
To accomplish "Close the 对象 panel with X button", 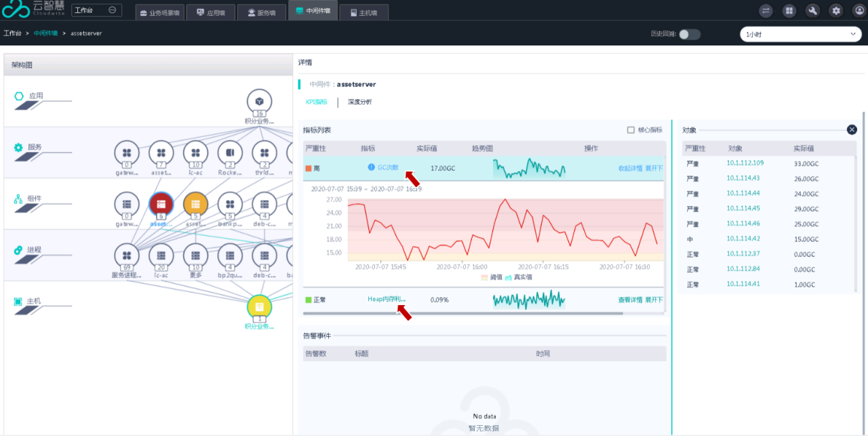I will click(x=852, y=130).
